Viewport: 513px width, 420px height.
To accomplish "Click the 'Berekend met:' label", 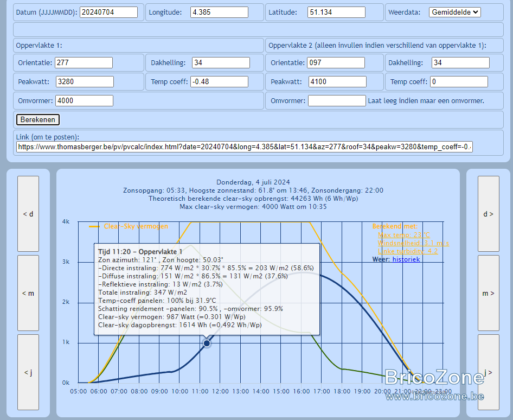I will pyautogui.click(x=395, y=226).
